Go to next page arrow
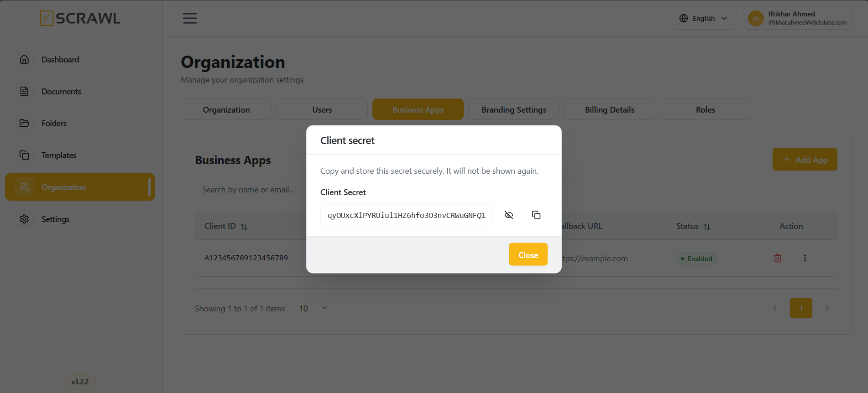 (x=827, y=308)
